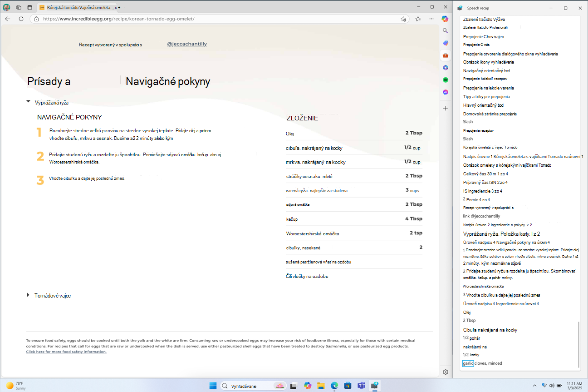Screen dimensions: 588x392
Task: Open the clock showing 11:11 AM
Action: 574,386
